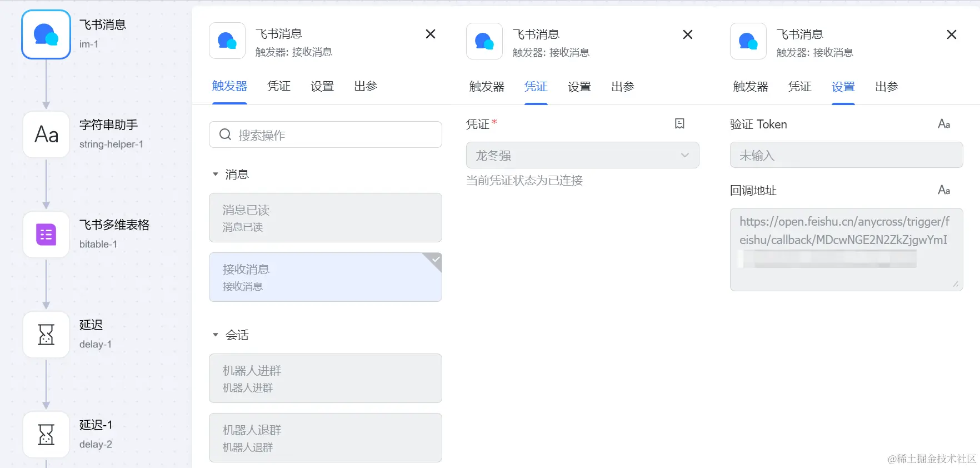
Task: Focus the 搜索操作 search field
Action: click(326, 135)
